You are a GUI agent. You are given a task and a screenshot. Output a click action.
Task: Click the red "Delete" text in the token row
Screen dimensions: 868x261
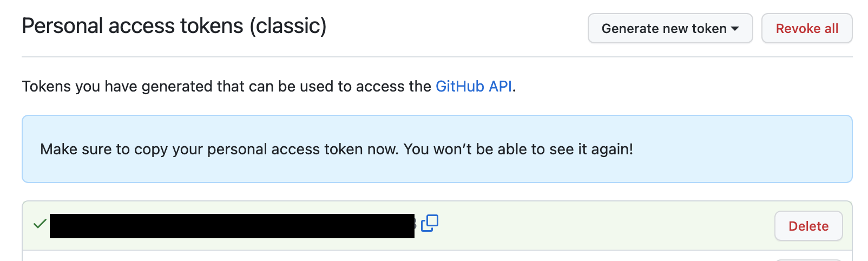(808, 226)
